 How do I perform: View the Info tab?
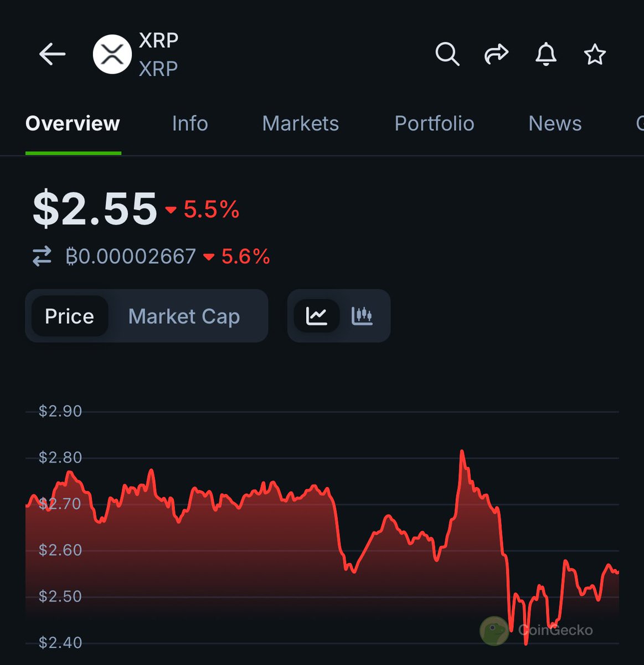tap(189, 124)
